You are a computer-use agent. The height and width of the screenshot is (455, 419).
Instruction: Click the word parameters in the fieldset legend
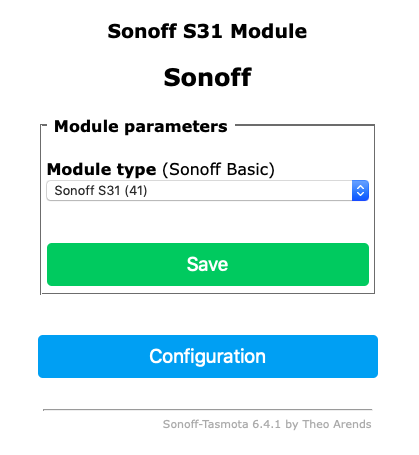(176, 127)
